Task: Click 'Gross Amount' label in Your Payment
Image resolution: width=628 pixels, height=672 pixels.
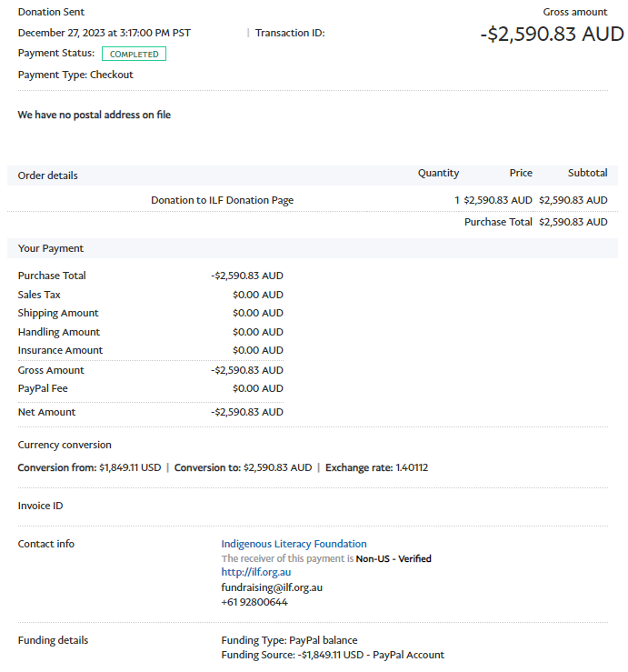Action: (x=51, y=370)
